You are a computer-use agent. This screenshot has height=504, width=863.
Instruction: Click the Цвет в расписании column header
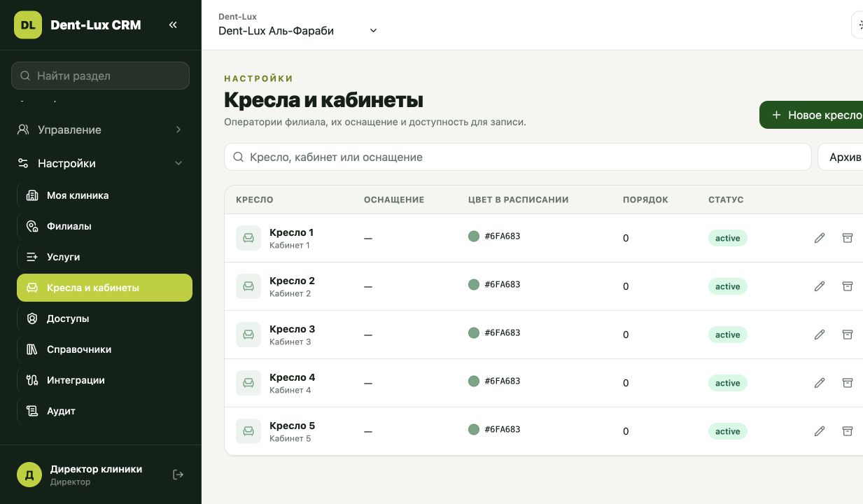pyautogui.click(x=518, y=199)
